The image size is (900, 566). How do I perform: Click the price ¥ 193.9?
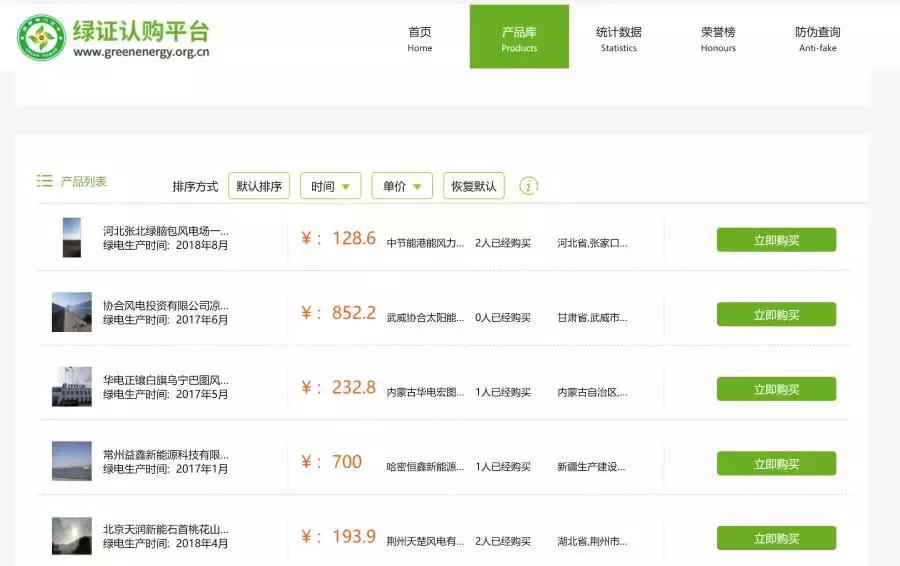click(x=338, y=537)
